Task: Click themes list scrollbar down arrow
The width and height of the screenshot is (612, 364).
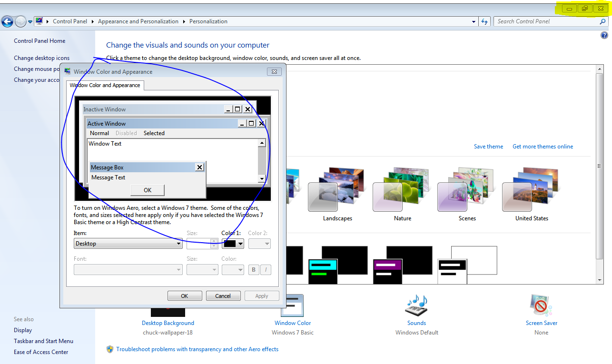Action: click(600, 280)
